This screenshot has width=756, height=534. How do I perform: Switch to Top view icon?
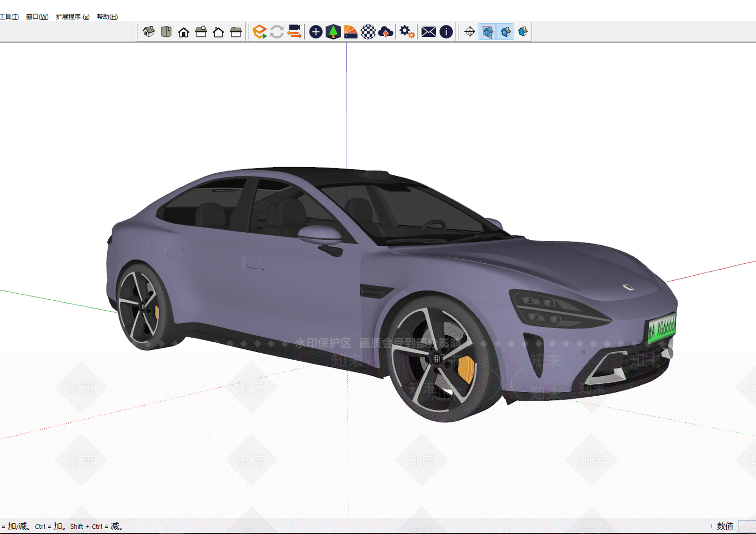click(166, 32)
